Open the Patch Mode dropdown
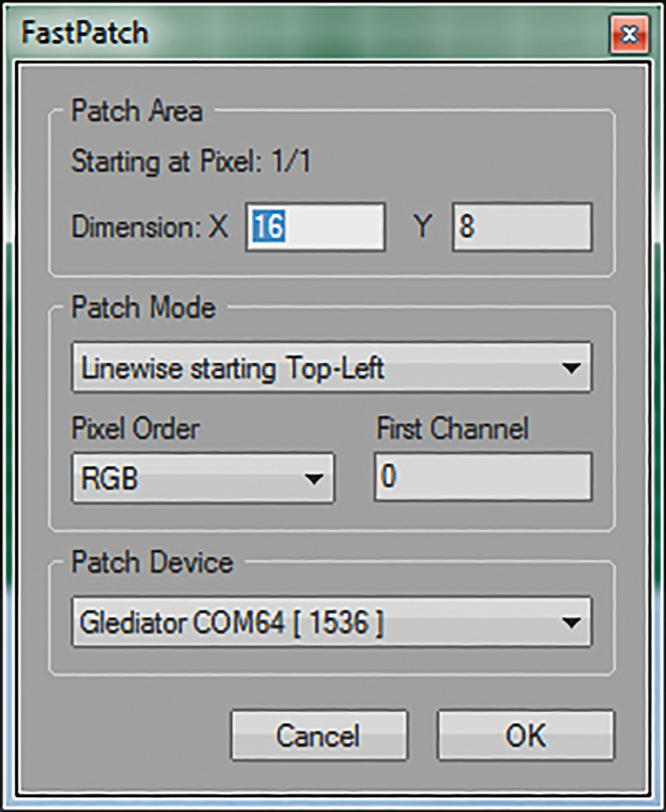Screen dimensions: 666x812 (x=331, y=367)
